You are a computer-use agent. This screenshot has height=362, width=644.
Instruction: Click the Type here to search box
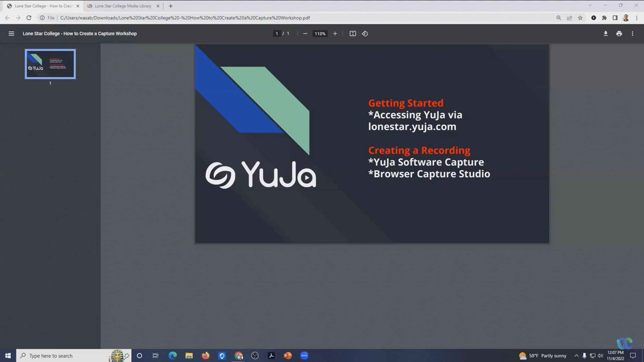(x=74, y=356)
